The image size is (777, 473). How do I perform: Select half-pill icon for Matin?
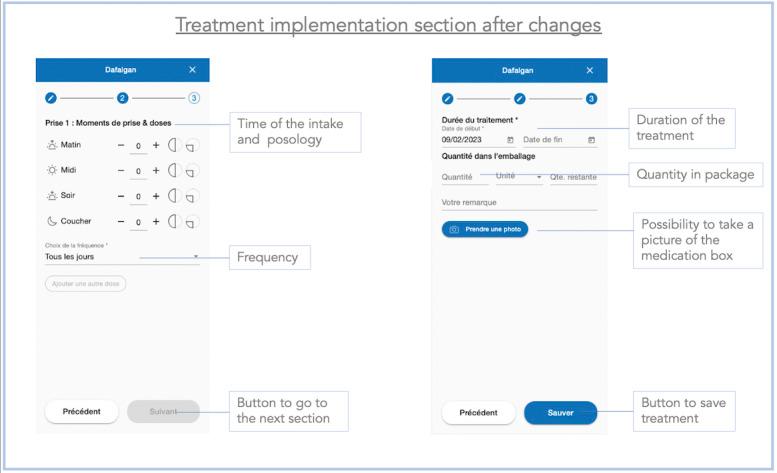click(x=172, y=145)
